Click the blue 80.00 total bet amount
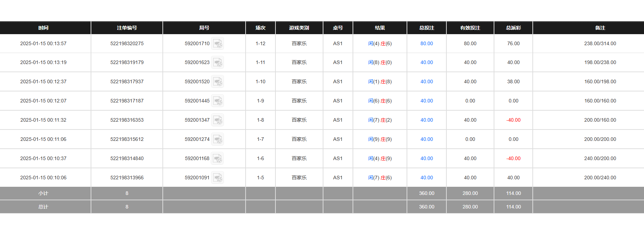 point(426,43)
